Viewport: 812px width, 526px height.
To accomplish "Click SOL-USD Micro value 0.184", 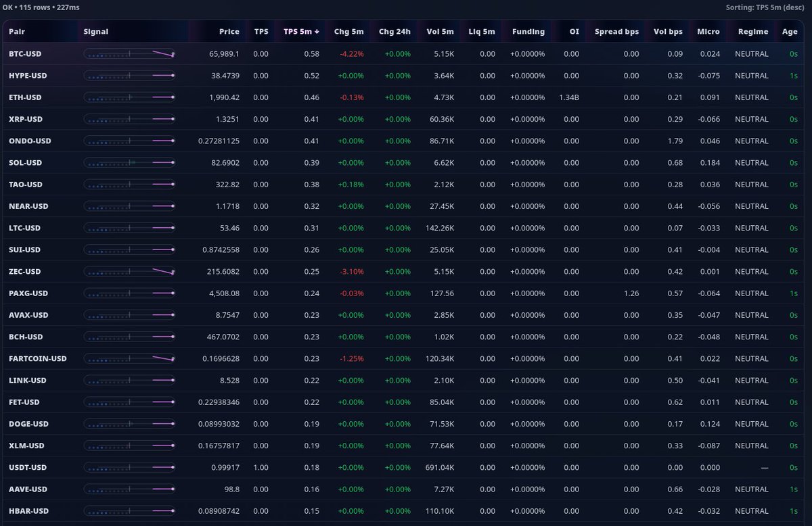I will [710, 163].
